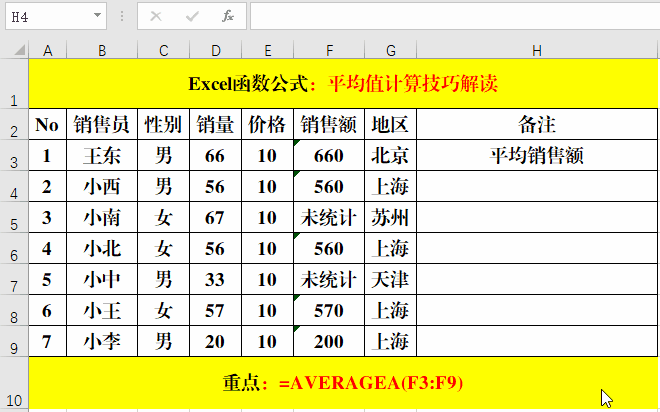Click the 销量 cell showing 20

point(216,341)
